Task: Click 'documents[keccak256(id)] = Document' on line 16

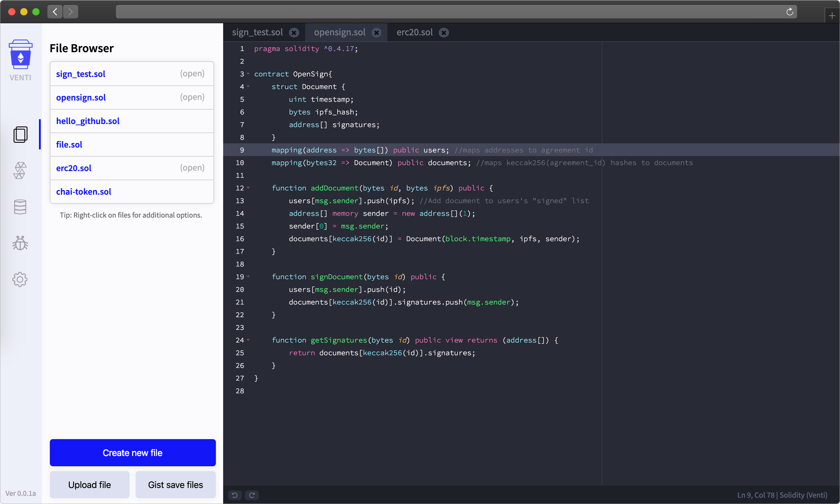Action: pos(365,239)
